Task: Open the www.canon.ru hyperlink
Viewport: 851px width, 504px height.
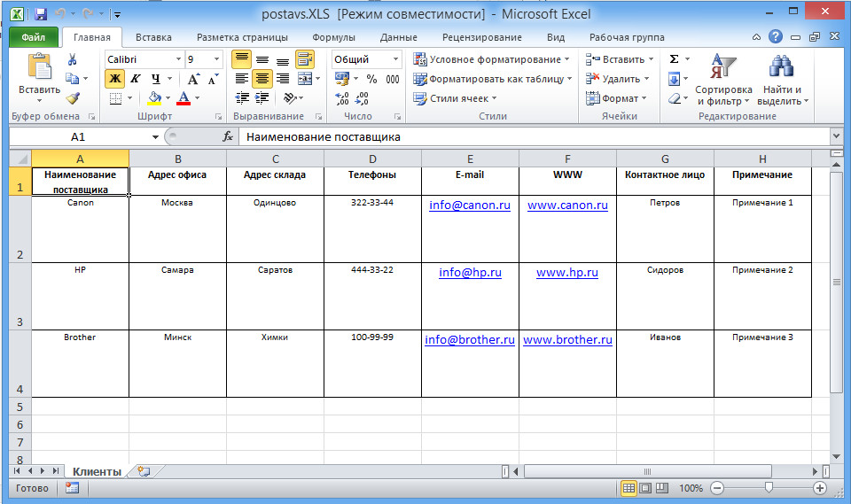Action: (567, 205)
